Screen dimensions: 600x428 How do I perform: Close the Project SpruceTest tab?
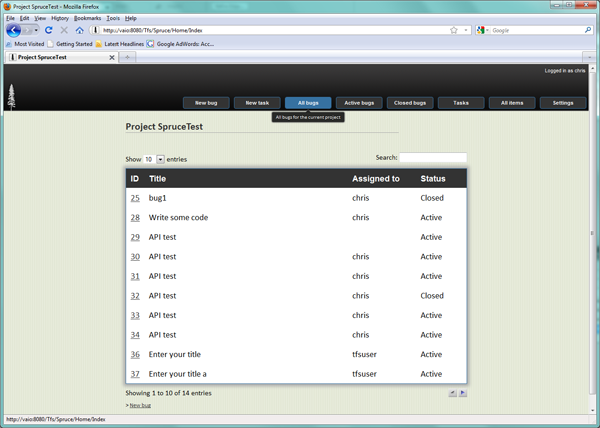[x=112, y=57]
